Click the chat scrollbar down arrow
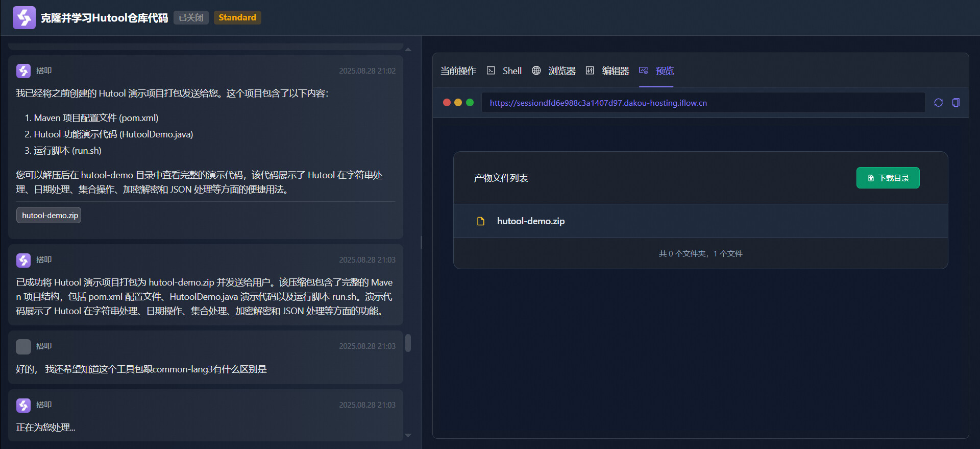The image size is (980, 449). [x=408, y=435]
